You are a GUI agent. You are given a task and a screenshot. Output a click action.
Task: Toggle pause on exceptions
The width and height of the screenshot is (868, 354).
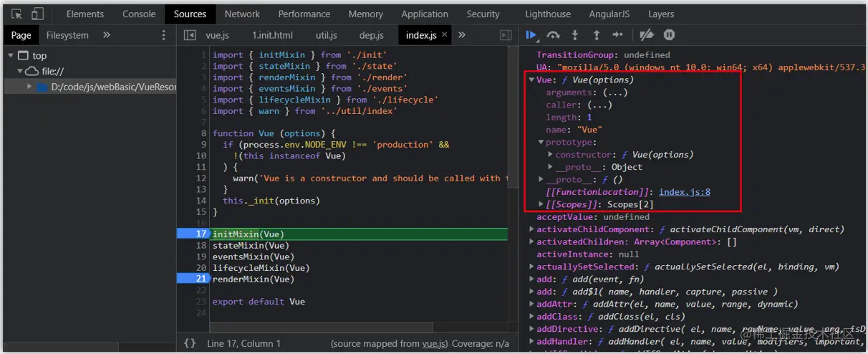pyautogui.click(x=669, y=34)
